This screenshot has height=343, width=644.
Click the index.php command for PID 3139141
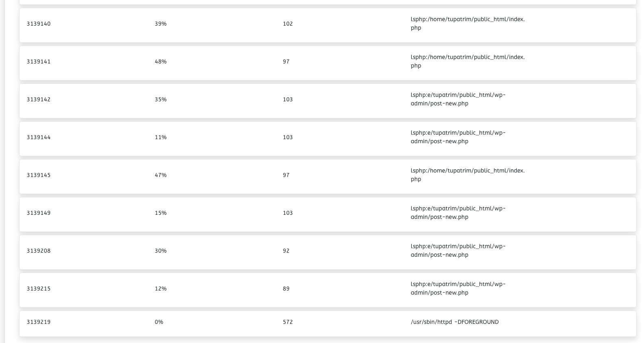468,61
